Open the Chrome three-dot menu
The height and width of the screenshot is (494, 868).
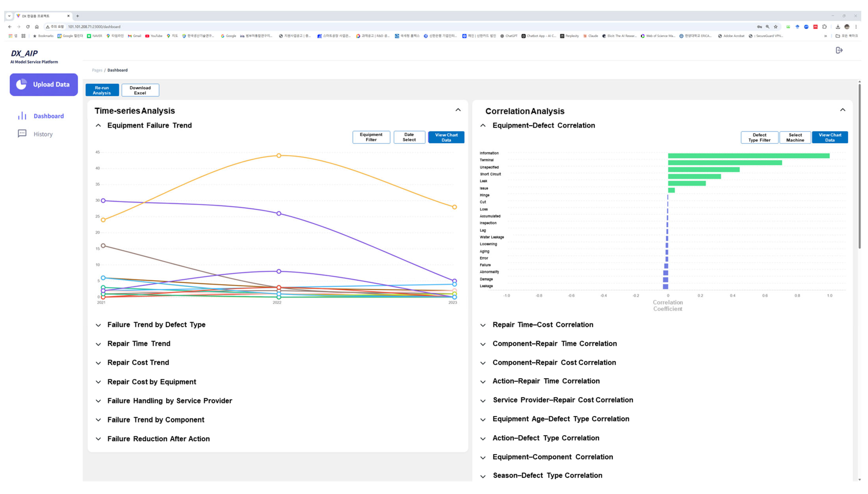pos(856,27)
